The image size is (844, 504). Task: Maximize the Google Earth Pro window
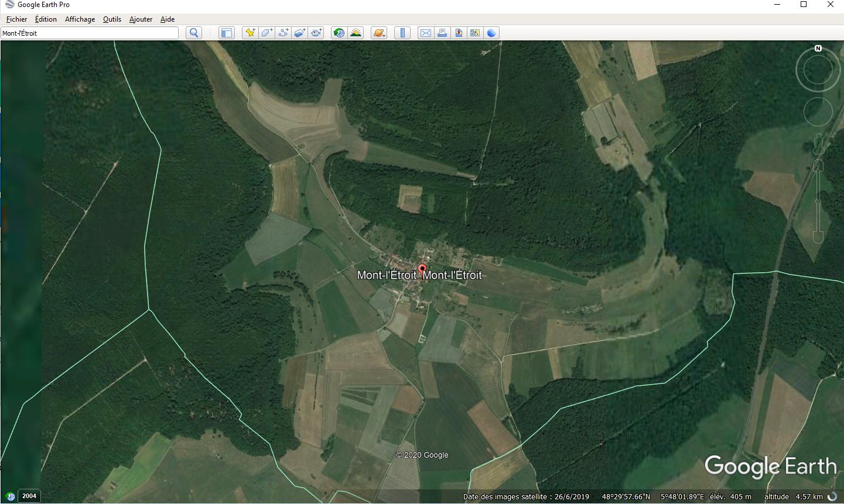pyautogui.click(x=804, y=5)
